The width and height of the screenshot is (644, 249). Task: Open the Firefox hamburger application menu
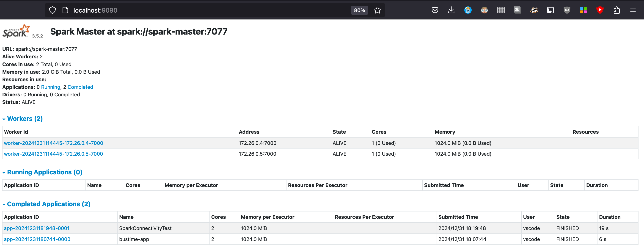[x=633, y=10]
